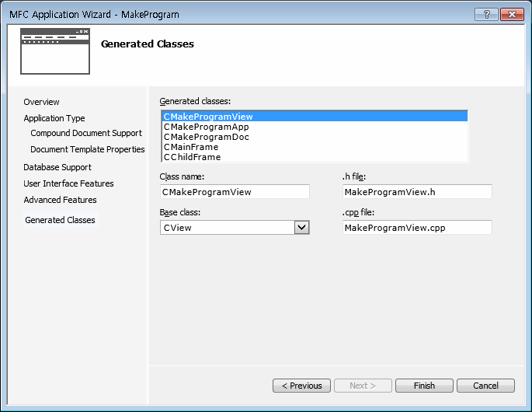
Task: Select Generated Classes in sidebar
Action: point(60,220)
